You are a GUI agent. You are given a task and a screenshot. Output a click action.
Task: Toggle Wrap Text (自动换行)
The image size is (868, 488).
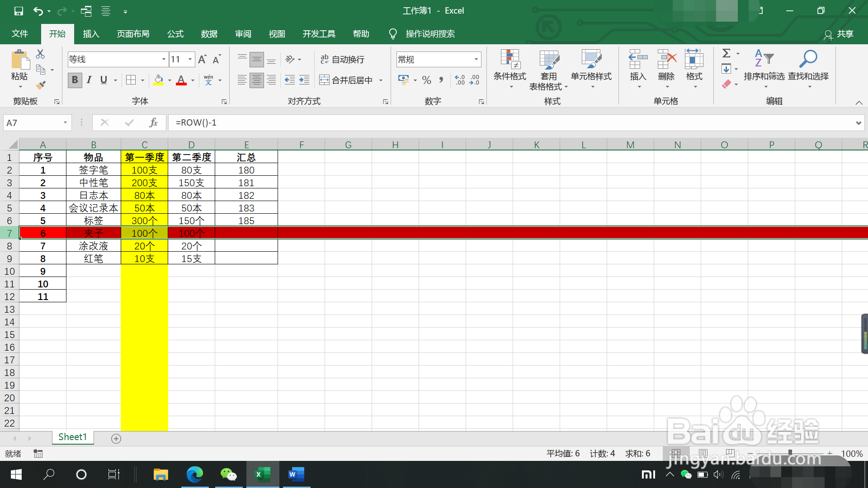pos(342,59)
